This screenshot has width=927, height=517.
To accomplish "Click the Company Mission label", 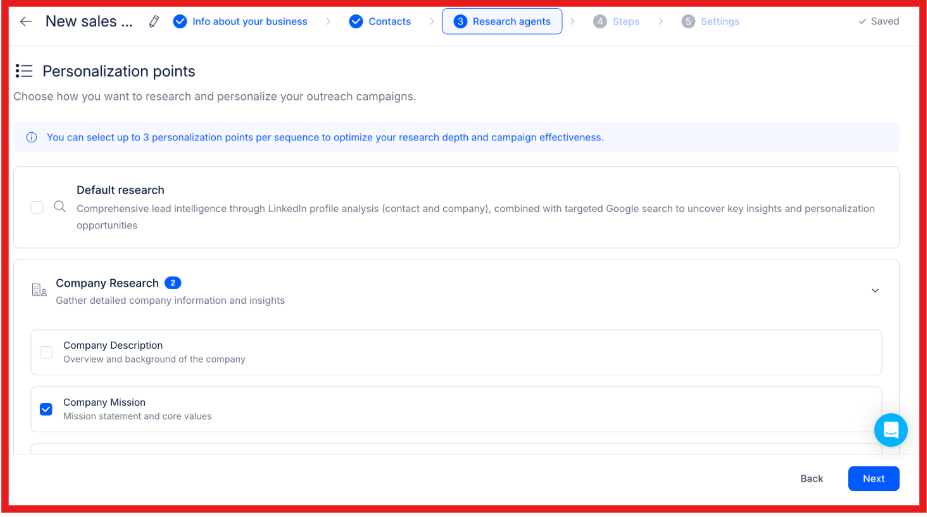I will 105,402.
